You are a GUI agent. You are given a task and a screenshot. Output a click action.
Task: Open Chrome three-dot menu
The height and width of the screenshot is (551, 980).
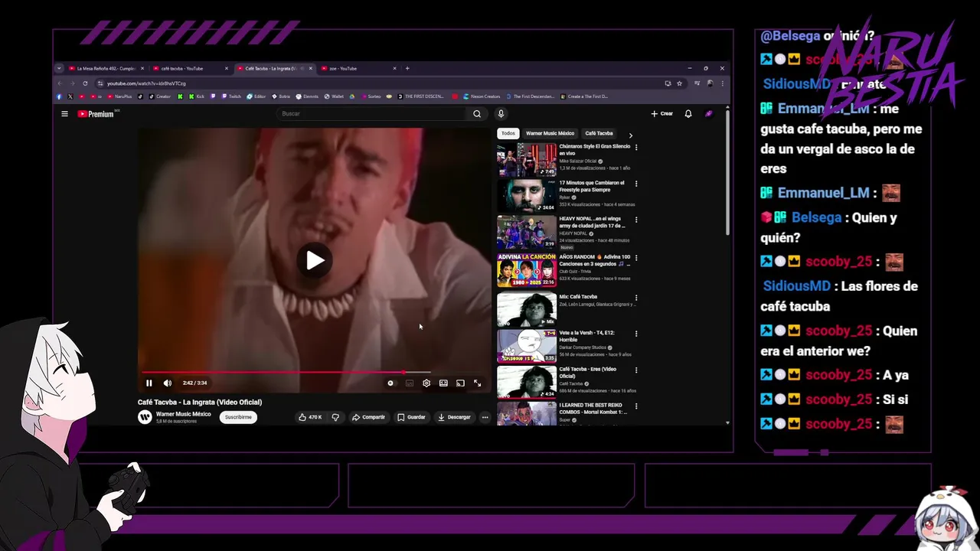[722, 83]
